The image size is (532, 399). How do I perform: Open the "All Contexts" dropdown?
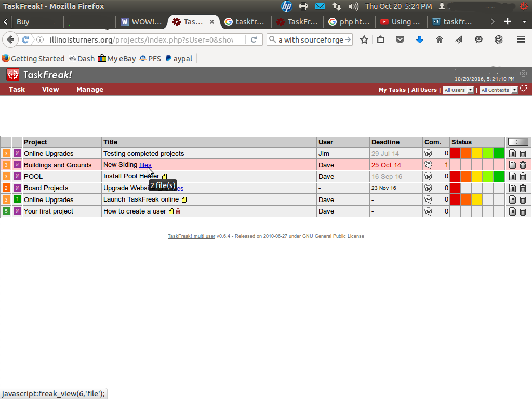(498, 90)
